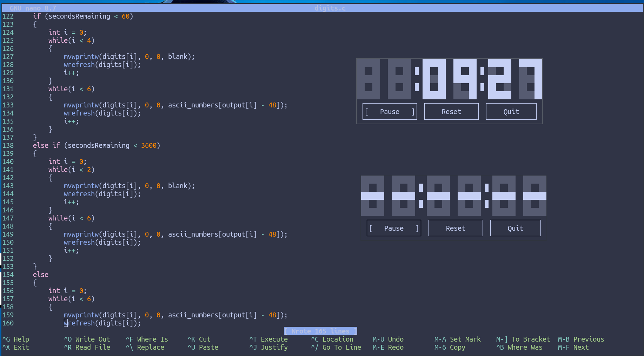
Task: Click the digits.c filename in nano's title bar
Action: [x=330, y=8]
